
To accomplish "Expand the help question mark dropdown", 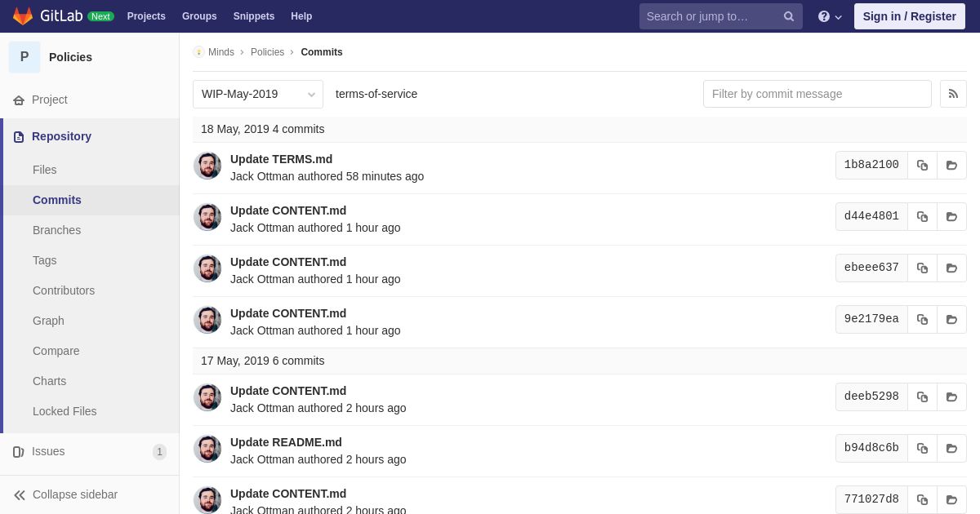I will pos(830,16).
